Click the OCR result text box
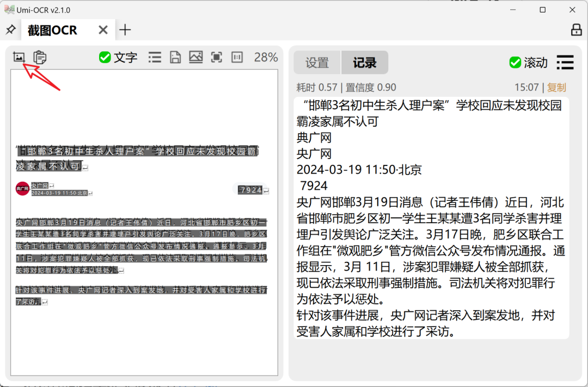588x387 pixels. pos(431,218)
